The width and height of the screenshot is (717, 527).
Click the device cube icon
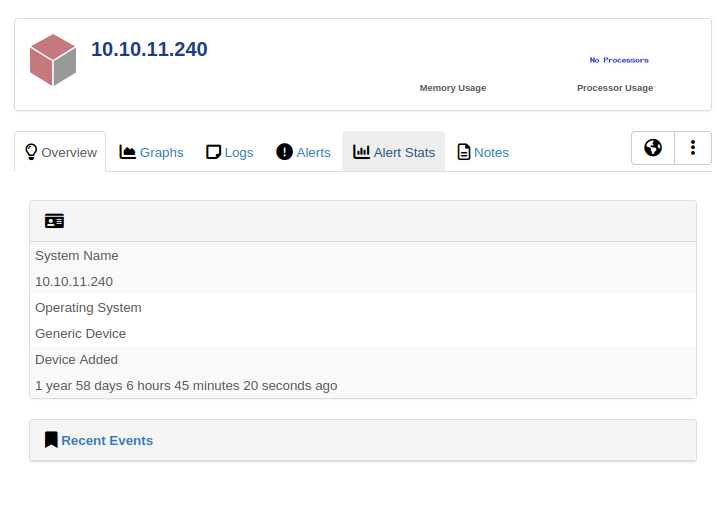53,60
